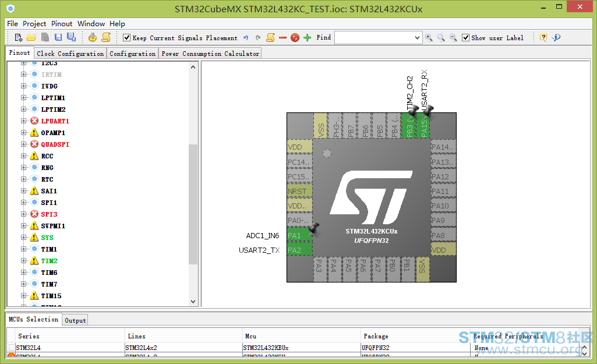Select the RTC tree item
This screenshot has width=597, height=364.
tap(47, 179)
